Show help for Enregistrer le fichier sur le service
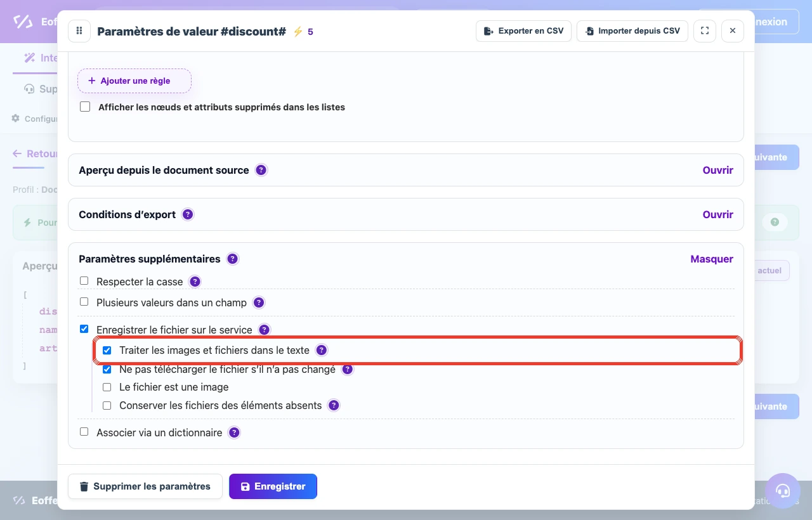The image size is (812, 520). click(x=265, y=330)
